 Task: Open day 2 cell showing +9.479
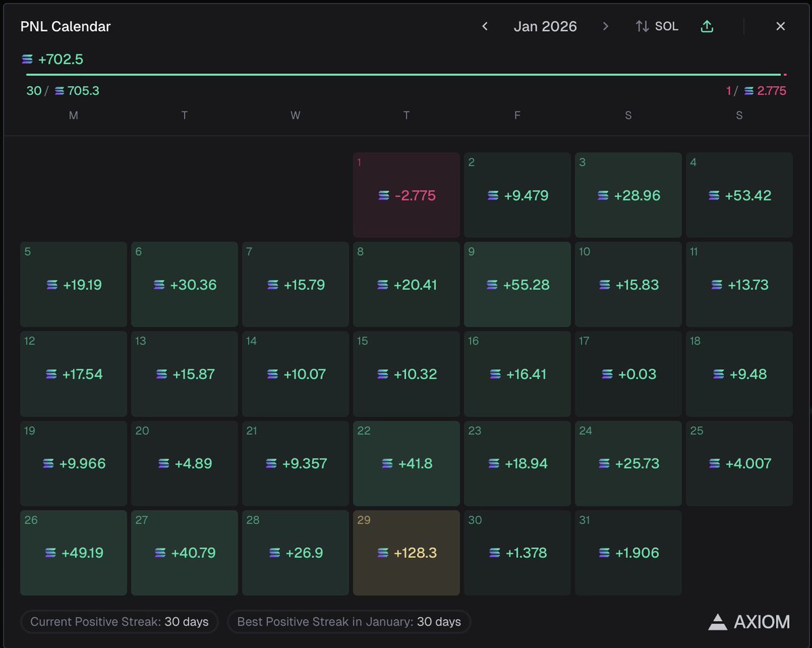coord(518,195)
